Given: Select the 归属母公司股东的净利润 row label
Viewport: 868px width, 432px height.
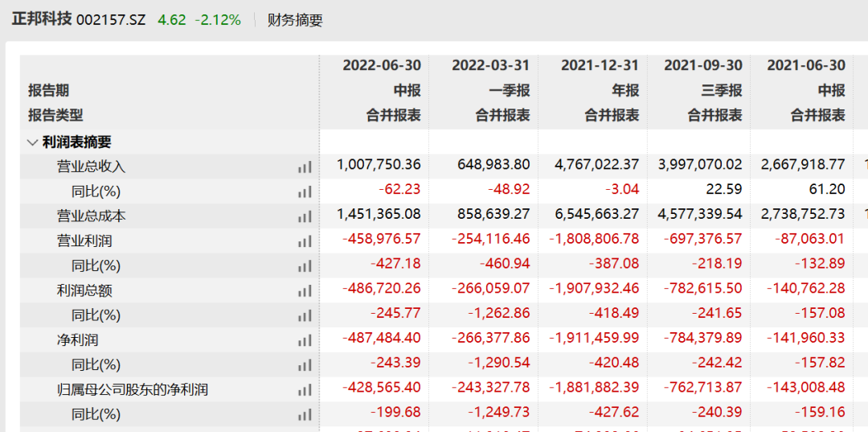Looking at the screenshot, I should (133, 390).
